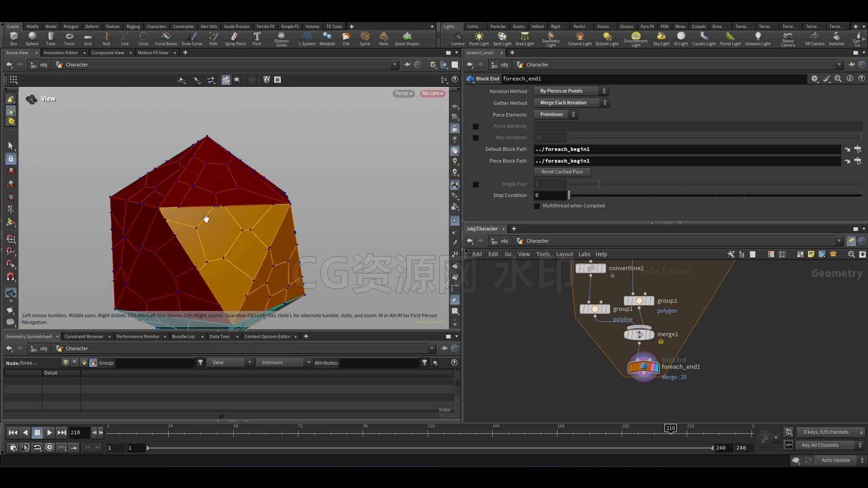
Task: Select the Polygon shelf tab
Action: [x=71, y=27]
